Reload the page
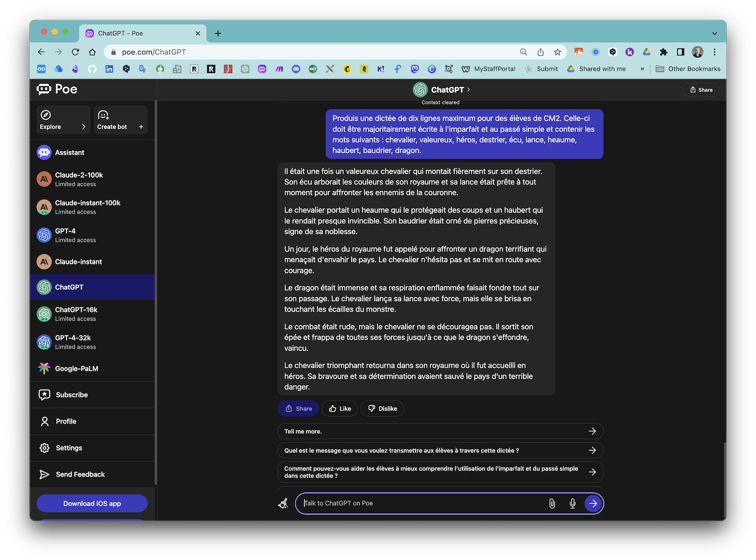 76,52
